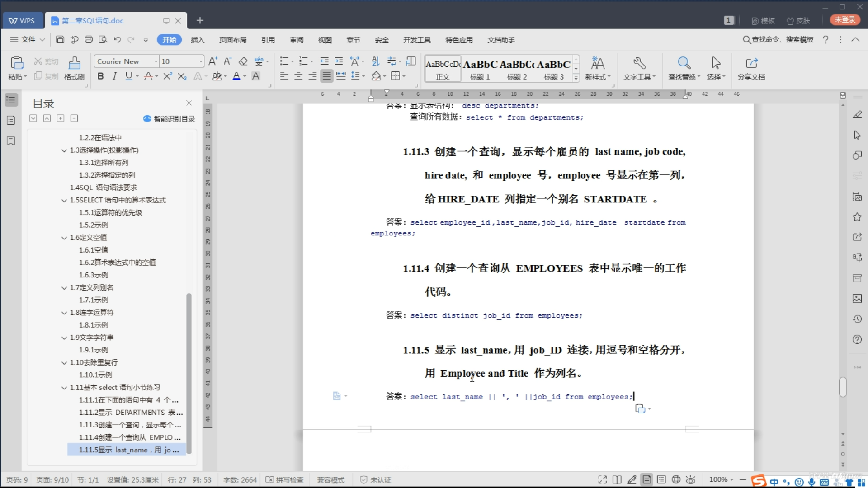Collapse the 1.11基本 select section in outline

pyautogui.click(x=64, y=388)
